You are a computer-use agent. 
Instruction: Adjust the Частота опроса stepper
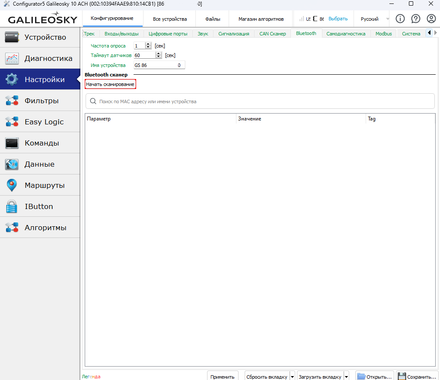point(148,46)
